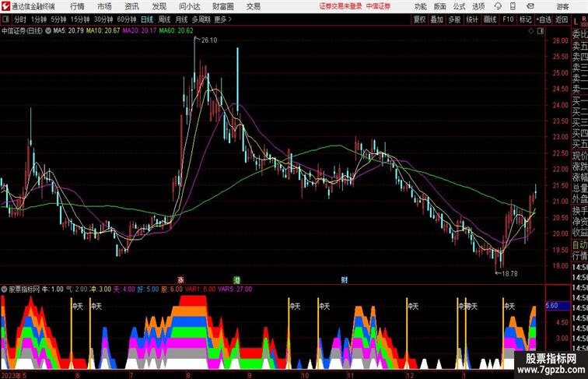The height and width of the screenshot is (379, 588).
Task: Switch to the 5分钟 period tab
Action: pos(58,19)
